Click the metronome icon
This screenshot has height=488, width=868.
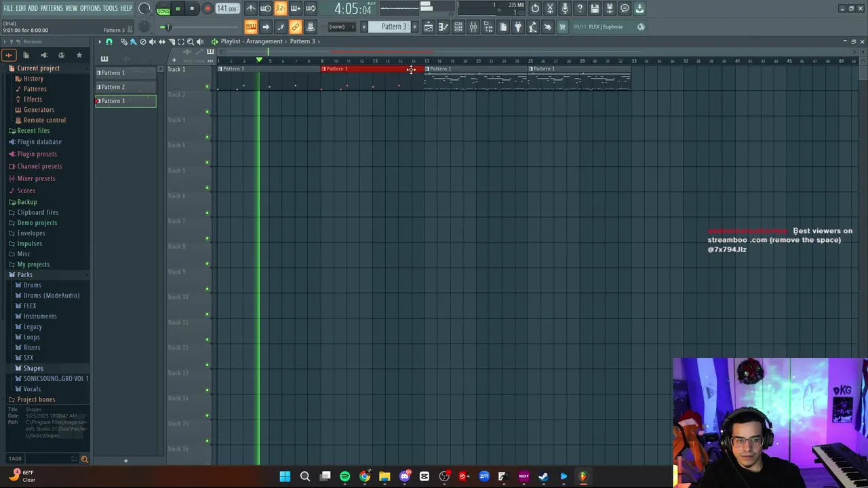(x=251, y=9)
